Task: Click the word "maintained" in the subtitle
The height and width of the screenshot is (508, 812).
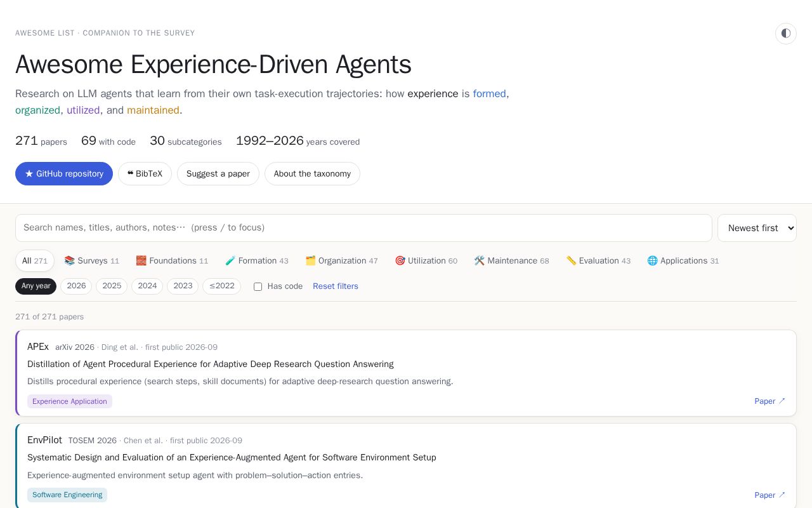Action: [153, 110]
